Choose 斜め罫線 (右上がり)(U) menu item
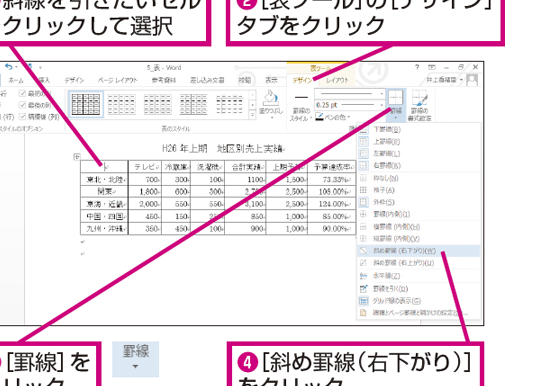Image resolution: width=540 pixels, height=386 pixels. pos(419,263)
